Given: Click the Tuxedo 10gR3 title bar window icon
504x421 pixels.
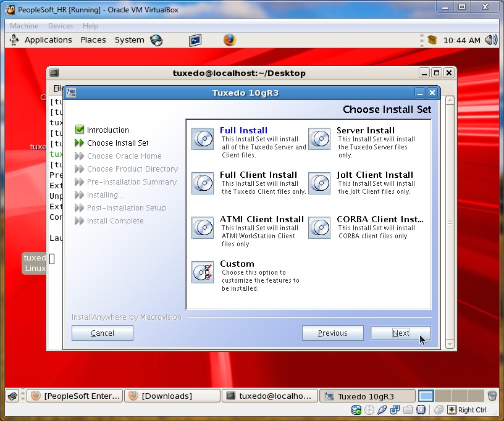Looking at the screenshot, I should (71, 93).
